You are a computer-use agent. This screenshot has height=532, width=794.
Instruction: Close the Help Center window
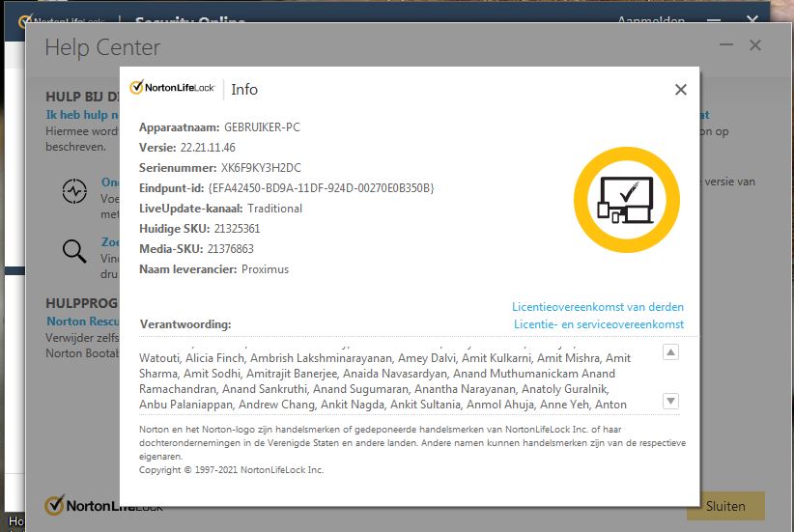click(x=755, y=45)
